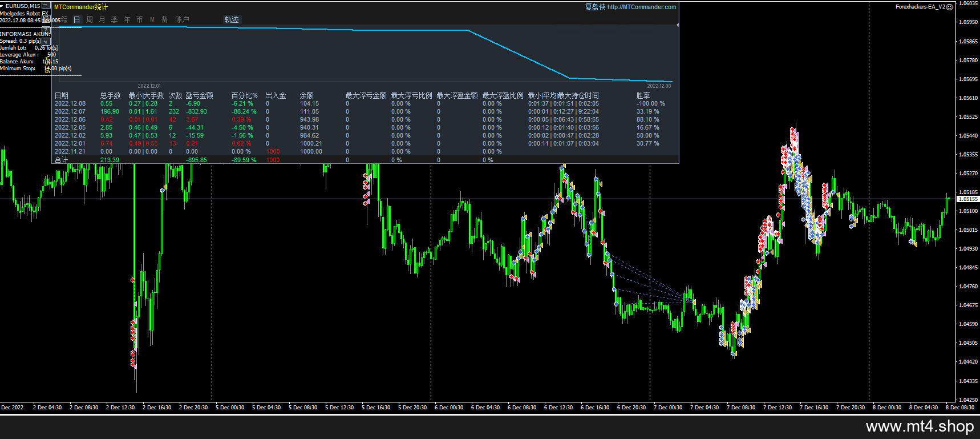Select the M tab
Screen dimensions: 980x439
click(x=152, y=19)
